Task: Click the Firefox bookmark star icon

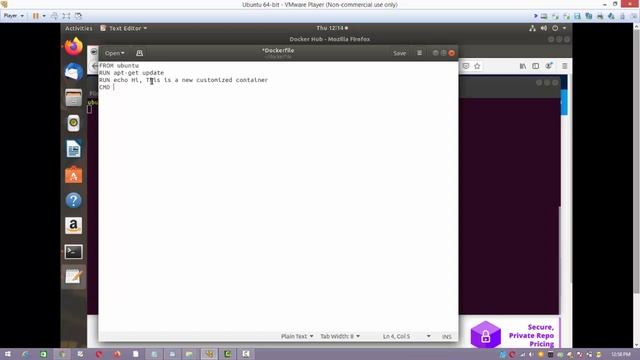Action: (477, 66)
